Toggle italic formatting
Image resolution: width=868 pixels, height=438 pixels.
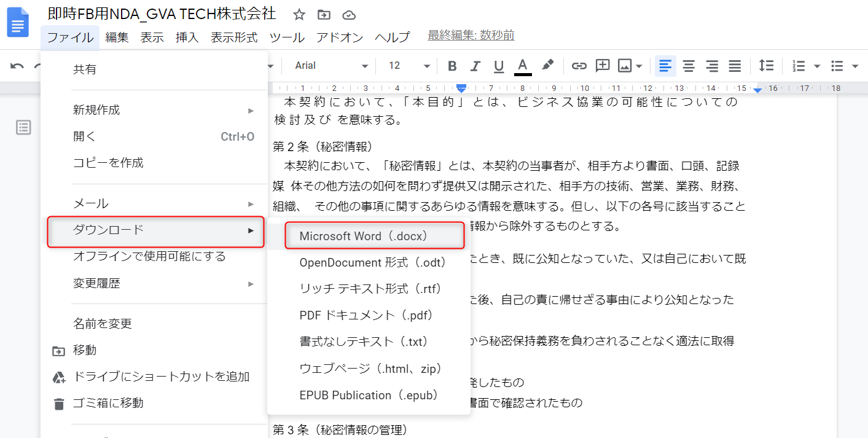475,66
